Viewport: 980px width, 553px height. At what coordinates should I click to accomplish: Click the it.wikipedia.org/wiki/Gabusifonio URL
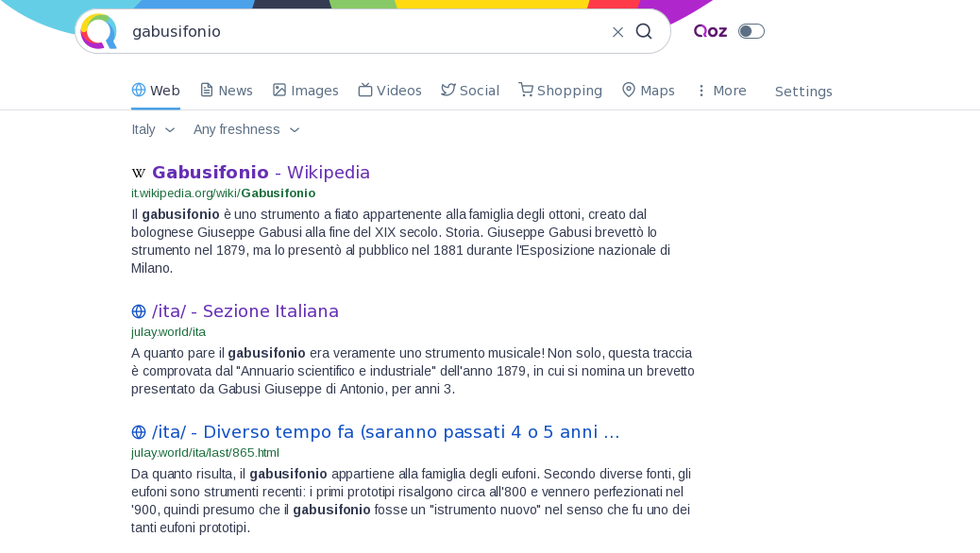tap(223, 193)
